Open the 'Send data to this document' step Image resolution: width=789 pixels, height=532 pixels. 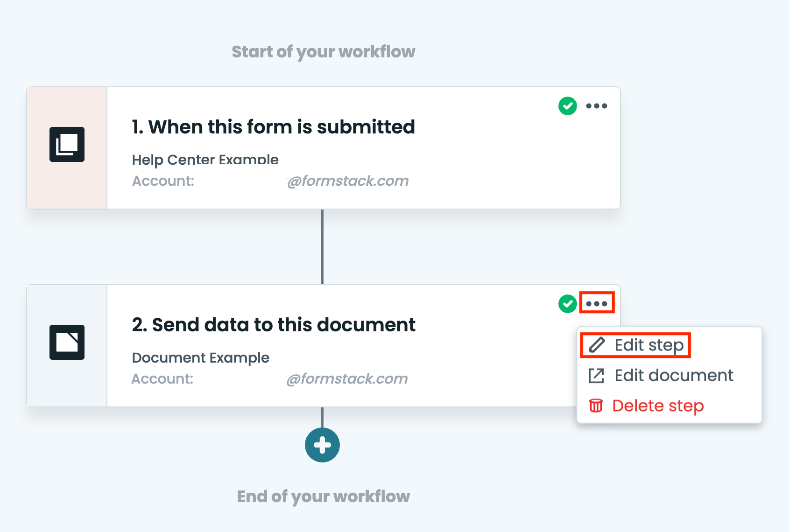pyautogui.click(x=274, y=324)
